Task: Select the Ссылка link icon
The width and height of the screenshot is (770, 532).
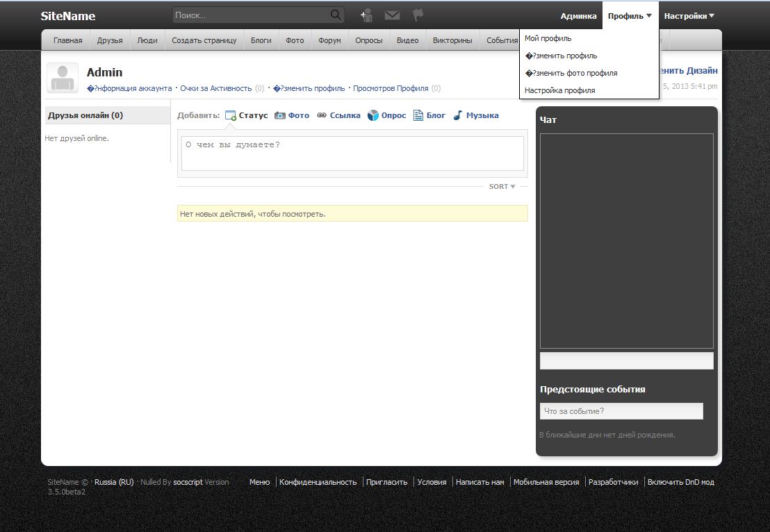Action: pos(322,115)
